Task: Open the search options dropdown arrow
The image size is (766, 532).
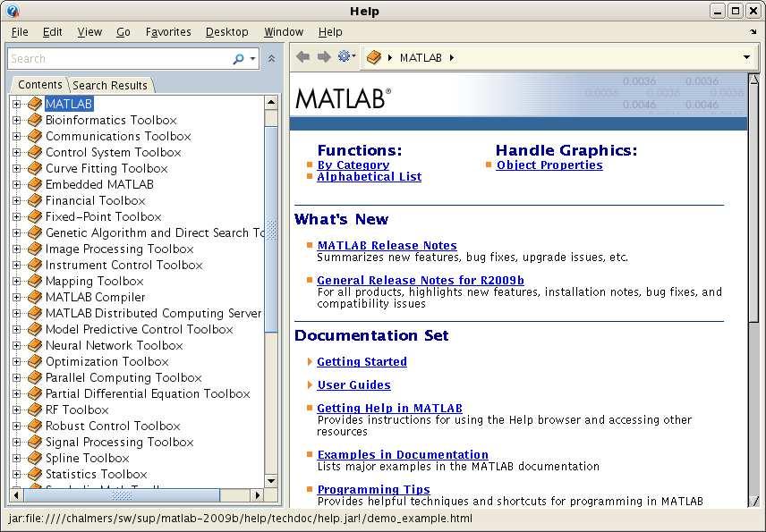Action: click(252, 59)
